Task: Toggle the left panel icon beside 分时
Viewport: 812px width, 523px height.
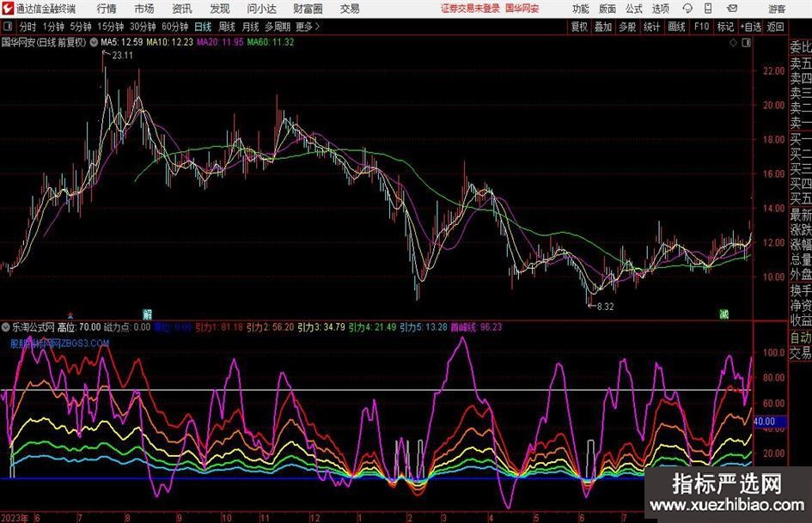Action: [x=8, y=27]
